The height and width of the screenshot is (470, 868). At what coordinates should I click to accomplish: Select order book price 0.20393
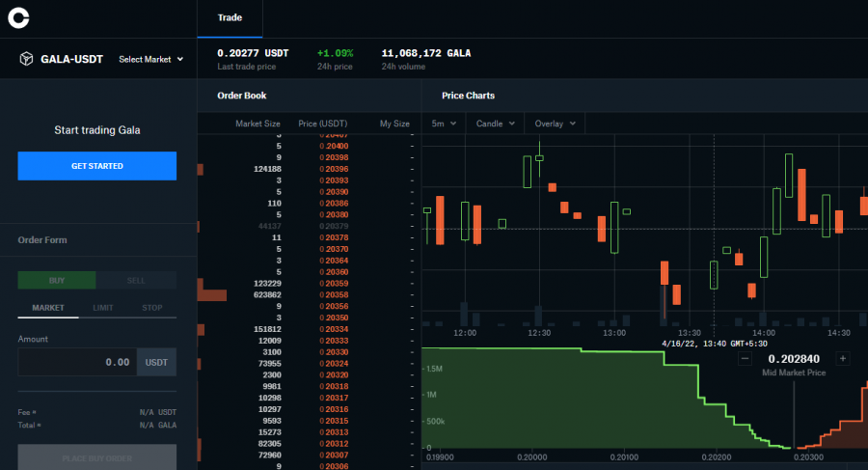click(x=334, y=180)
